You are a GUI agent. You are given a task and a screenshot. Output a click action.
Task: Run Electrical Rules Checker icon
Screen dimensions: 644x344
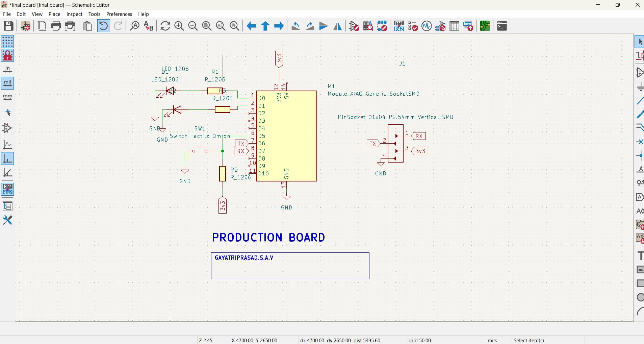[413, 26]
